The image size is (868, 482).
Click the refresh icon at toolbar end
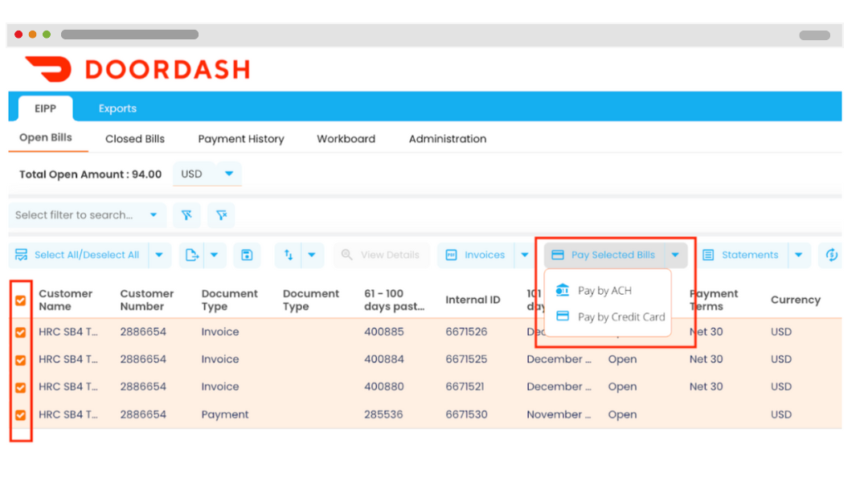[832, 255]
